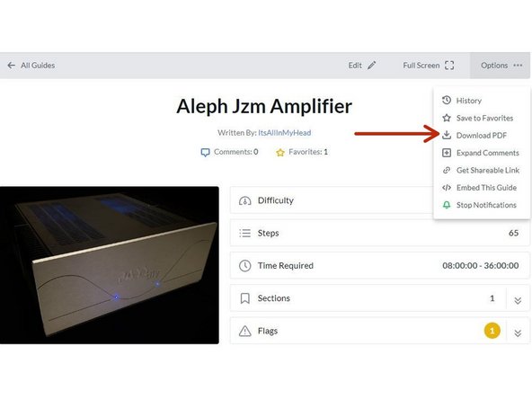The width and height of the screenshot is (532, 399).
Task: Select Stop Notifications menu entry
Action: point(479,205)
